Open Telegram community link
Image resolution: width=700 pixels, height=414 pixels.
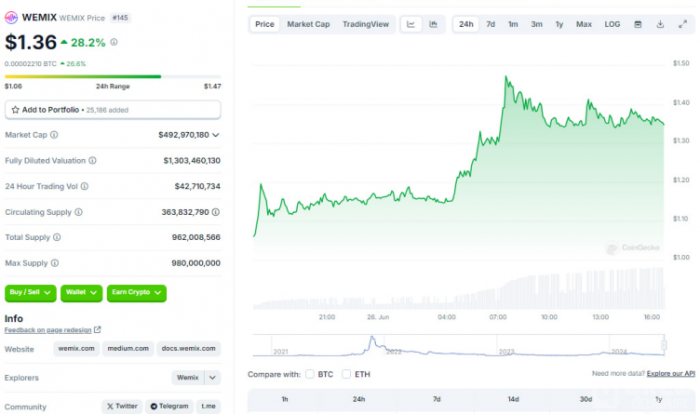(169, 406)
